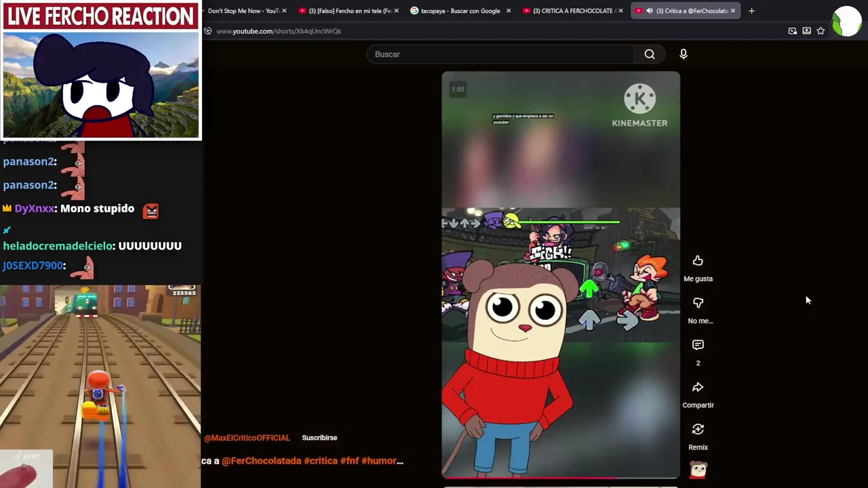Close the CRITICA A FERCHOCOLATE tab
The height and width of the screenshot is (488, 868).
point(620,11)
